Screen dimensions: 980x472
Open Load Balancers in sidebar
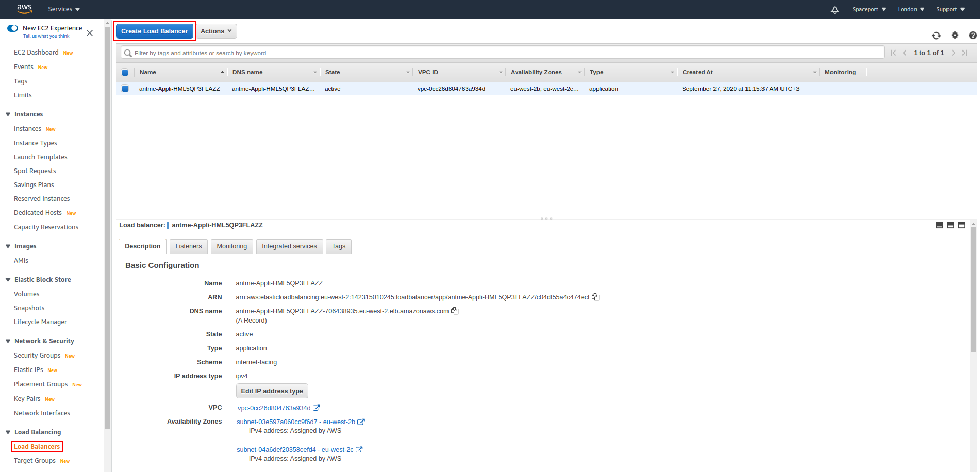click(37, 447)
